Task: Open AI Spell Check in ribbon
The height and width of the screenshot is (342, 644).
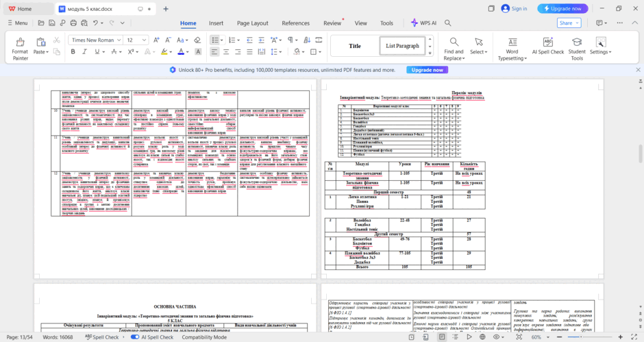Action: pyautogui.click(x=548, y=46)
